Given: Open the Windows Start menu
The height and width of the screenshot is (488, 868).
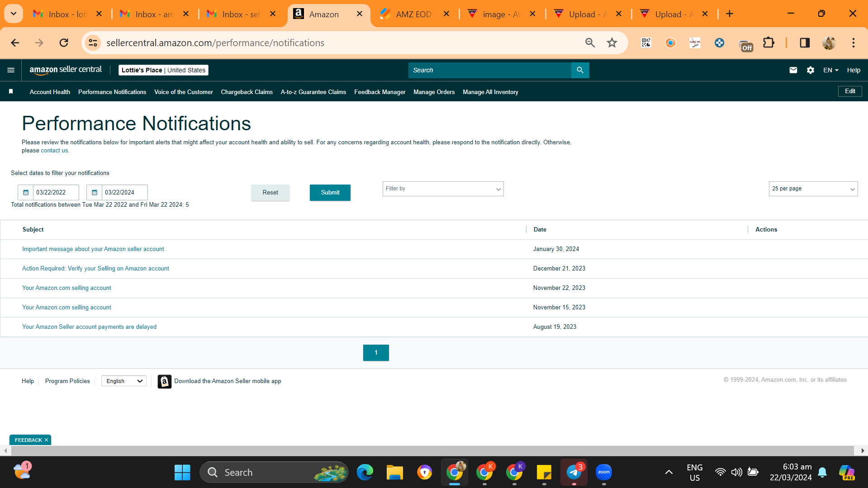Looking at the screenshot, I should pos(182,473).
